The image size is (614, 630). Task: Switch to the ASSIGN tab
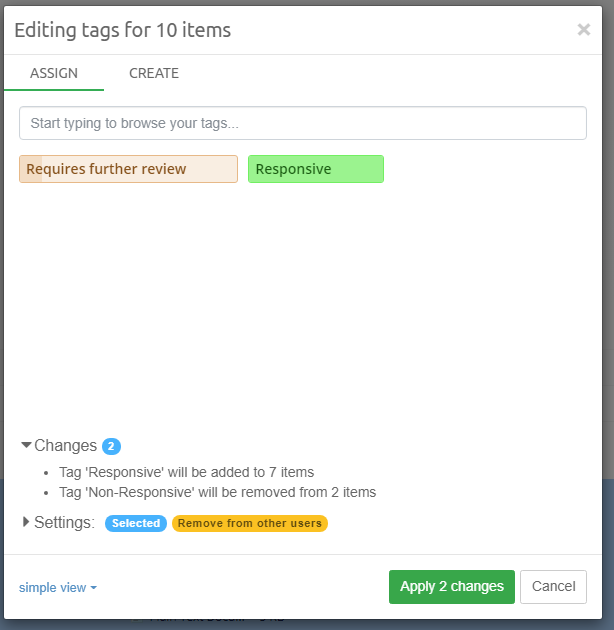(x=54, y=73)
